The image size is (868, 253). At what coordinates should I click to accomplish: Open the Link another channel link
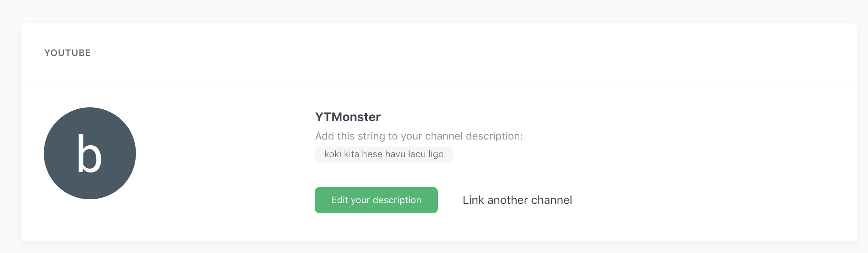517,200
